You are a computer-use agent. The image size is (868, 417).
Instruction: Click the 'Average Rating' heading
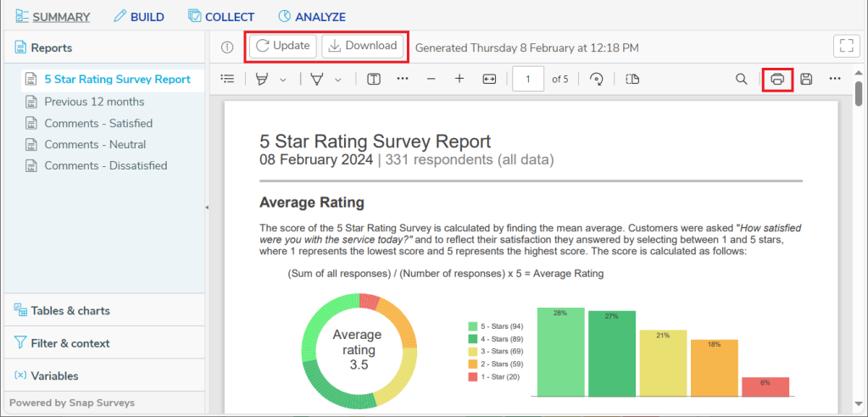312,203
